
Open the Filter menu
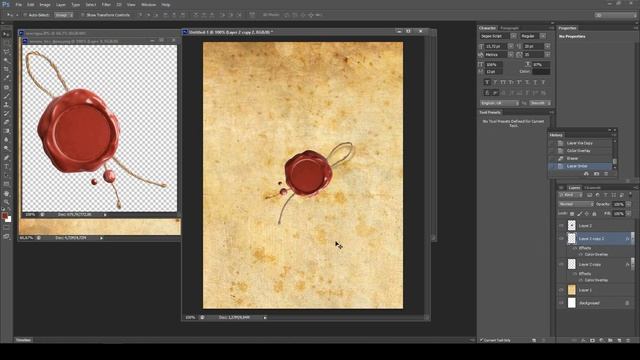coord(106,4)
